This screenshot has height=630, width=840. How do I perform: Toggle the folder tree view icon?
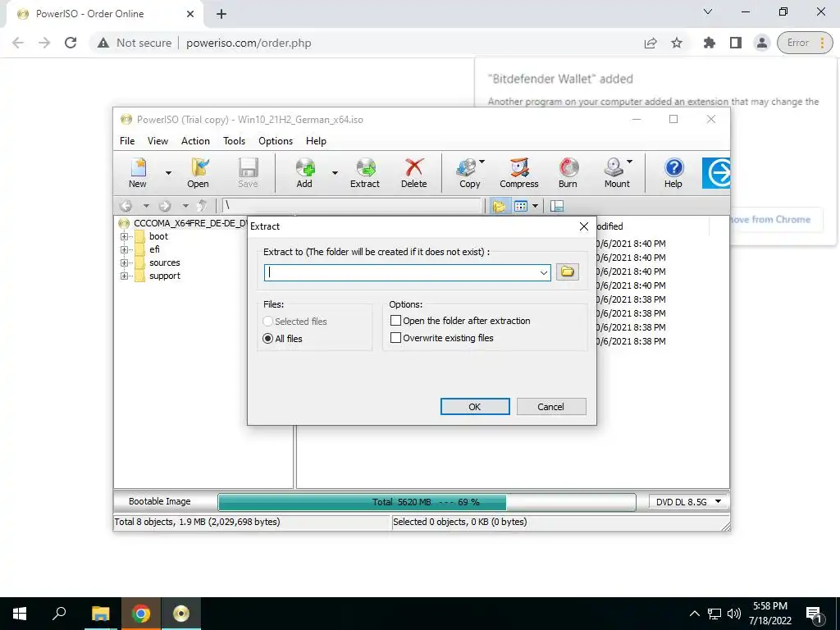499,206
